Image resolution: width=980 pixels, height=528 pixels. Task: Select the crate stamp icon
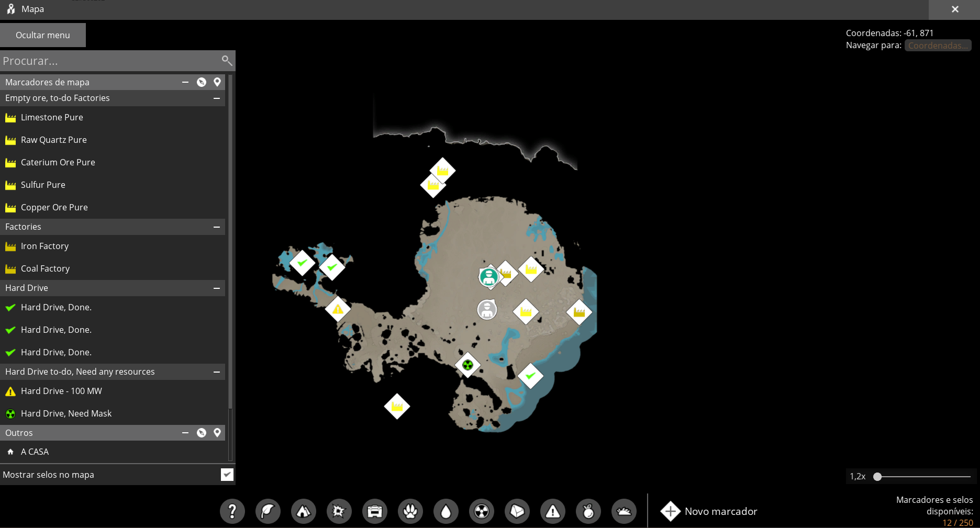(x=375, y=511)
